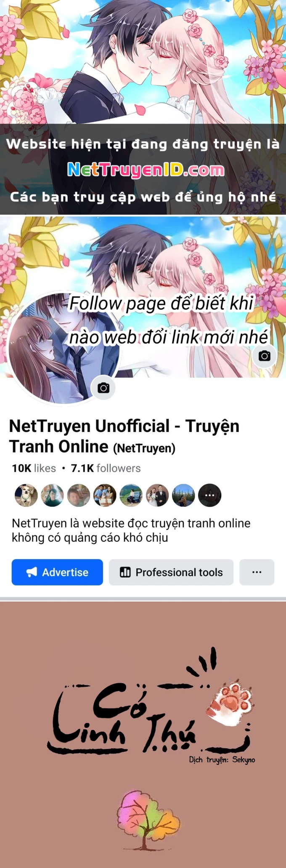
Task: Click the car photo follower avatar
Action: click(131, 495)
